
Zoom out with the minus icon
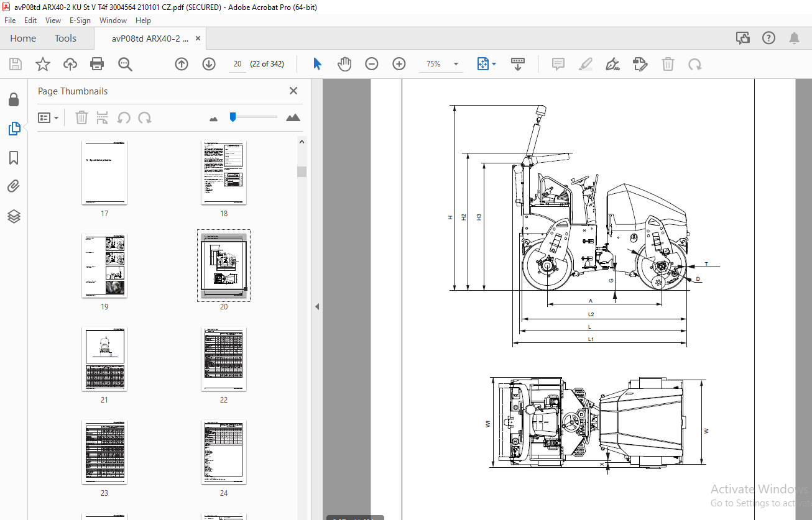(372, 64)
